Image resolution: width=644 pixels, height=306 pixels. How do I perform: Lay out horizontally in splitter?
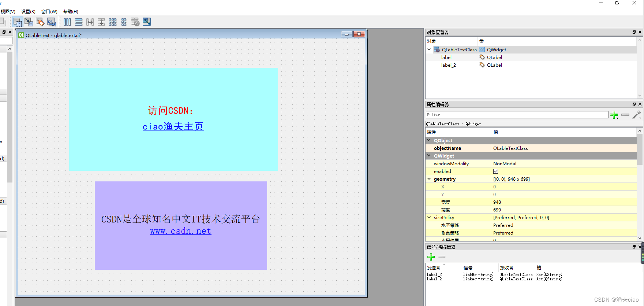point(90,22)
